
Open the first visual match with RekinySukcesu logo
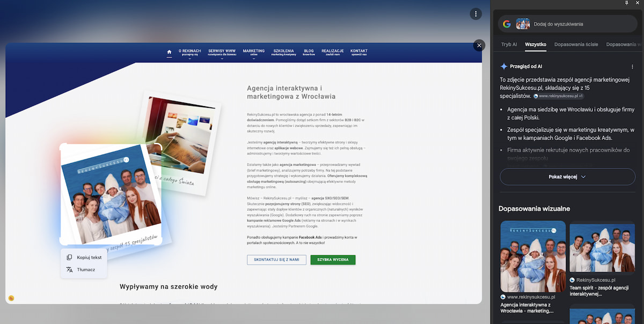pos(533,256)
